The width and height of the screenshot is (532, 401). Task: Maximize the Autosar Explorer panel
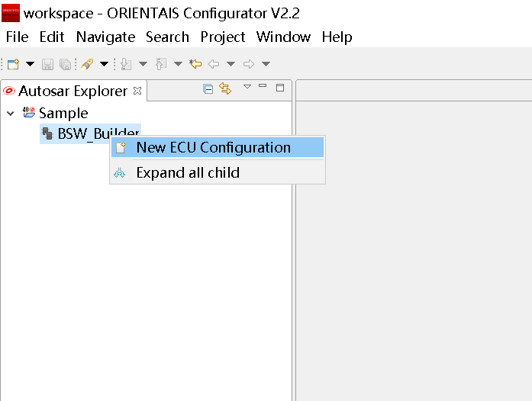(279, 88)
